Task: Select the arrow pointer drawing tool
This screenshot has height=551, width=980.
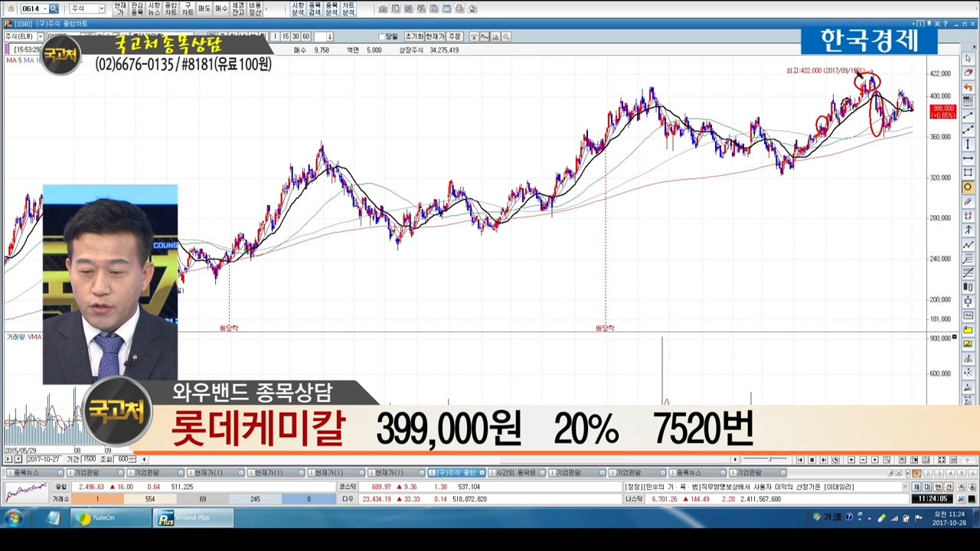Action: tap(969, 59)
